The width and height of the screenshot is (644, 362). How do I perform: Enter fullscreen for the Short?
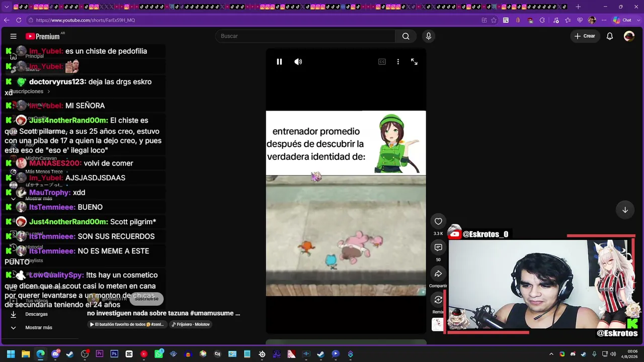(x=414, y=62)
